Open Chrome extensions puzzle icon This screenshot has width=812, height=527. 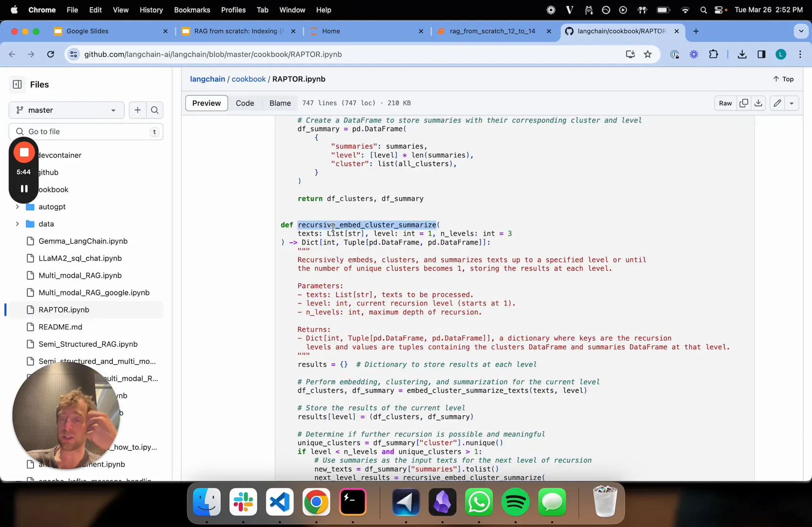pyautogui.click(x=713, y=54)
